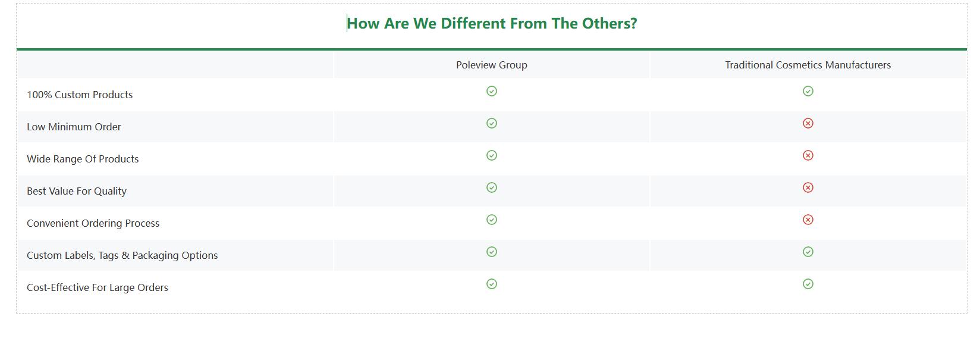This screenshot has height=338, width=980.
Task: Click Poleview Group check icon for Low Minimum Order
Action: (x=492, y=123)
